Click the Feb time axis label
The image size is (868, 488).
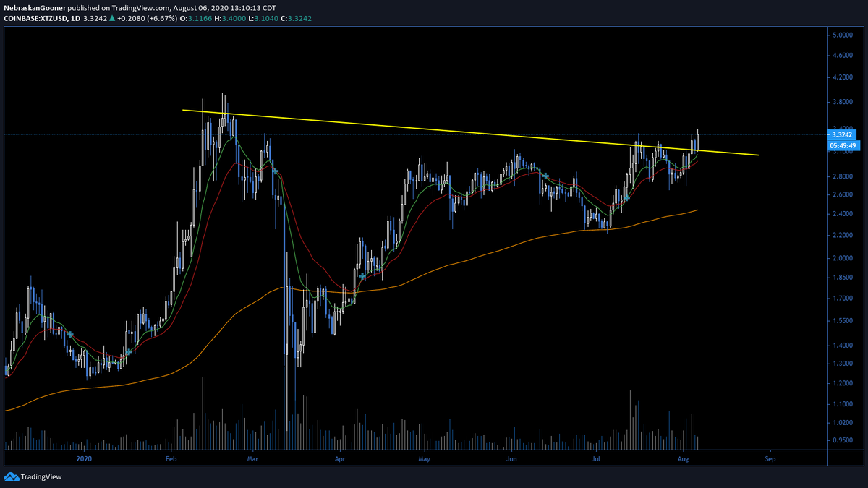(171, 458)
